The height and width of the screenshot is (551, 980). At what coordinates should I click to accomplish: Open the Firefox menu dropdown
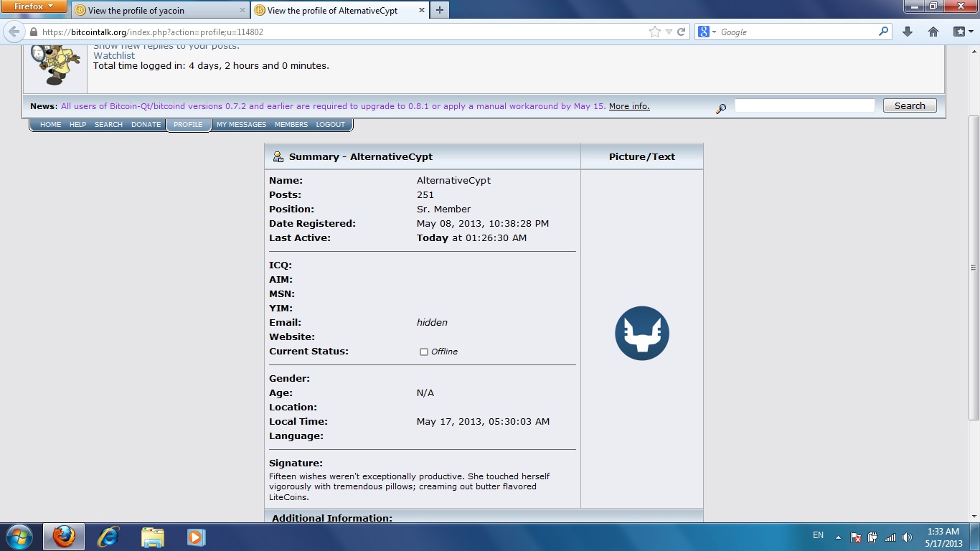34,6
